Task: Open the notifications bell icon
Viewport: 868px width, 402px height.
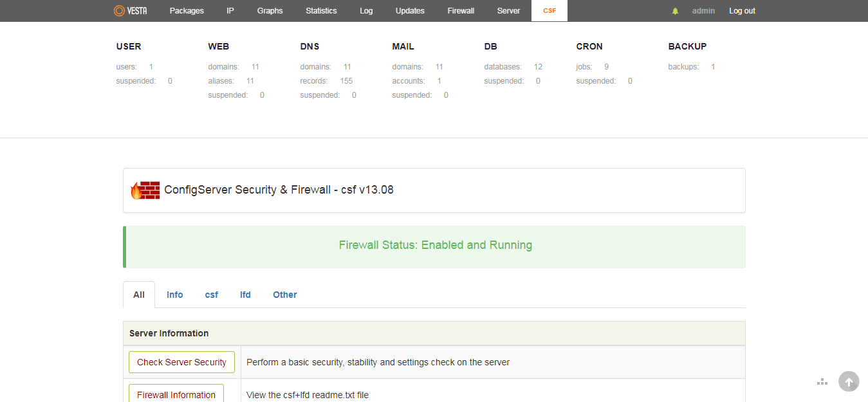Action: coord(675,11)
